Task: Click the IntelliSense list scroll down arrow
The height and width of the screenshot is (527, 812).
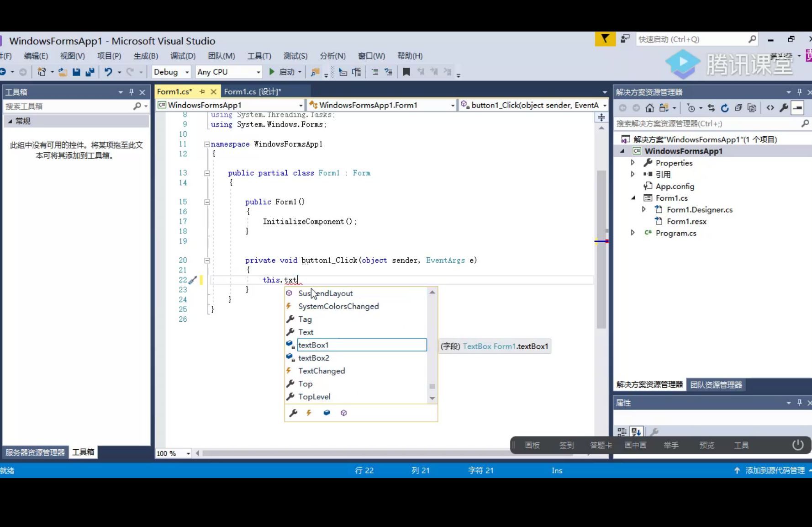Action: coord(432,398)
